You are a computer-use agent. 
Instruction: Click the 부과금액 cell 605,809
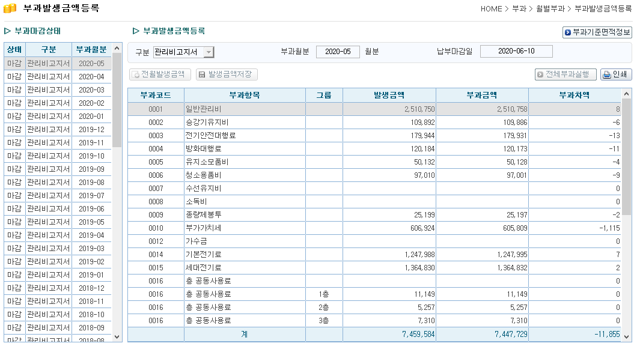(482, 228)
